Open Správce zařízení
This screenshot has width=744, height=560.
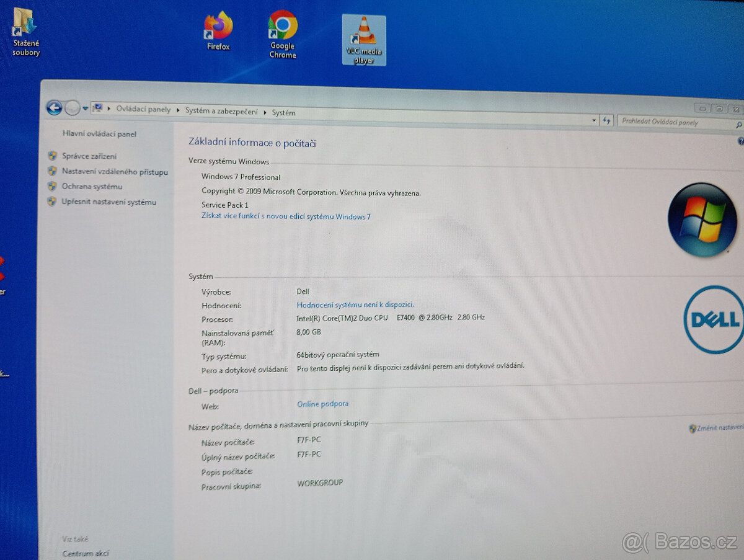pos(89,156)
